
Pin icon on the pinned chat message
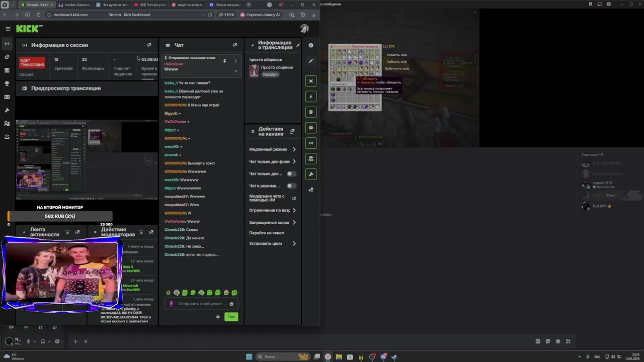[224, 61]
